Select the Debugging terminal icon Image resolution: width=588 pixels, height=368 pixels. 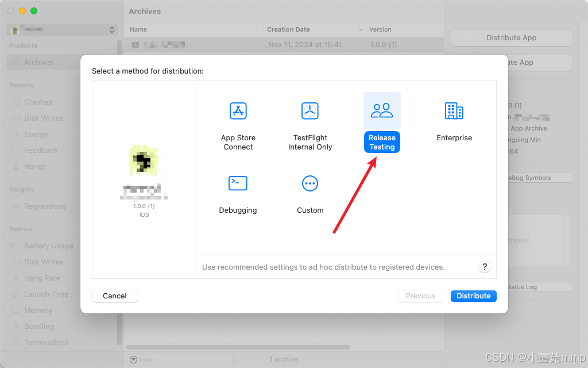[238, 183]
